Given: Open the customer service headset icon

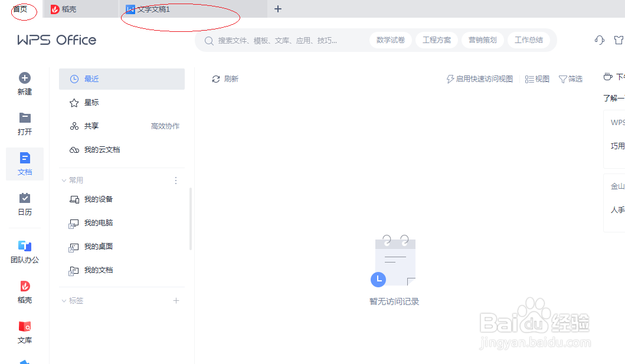Looking at the screenshot, I should 600,40.
